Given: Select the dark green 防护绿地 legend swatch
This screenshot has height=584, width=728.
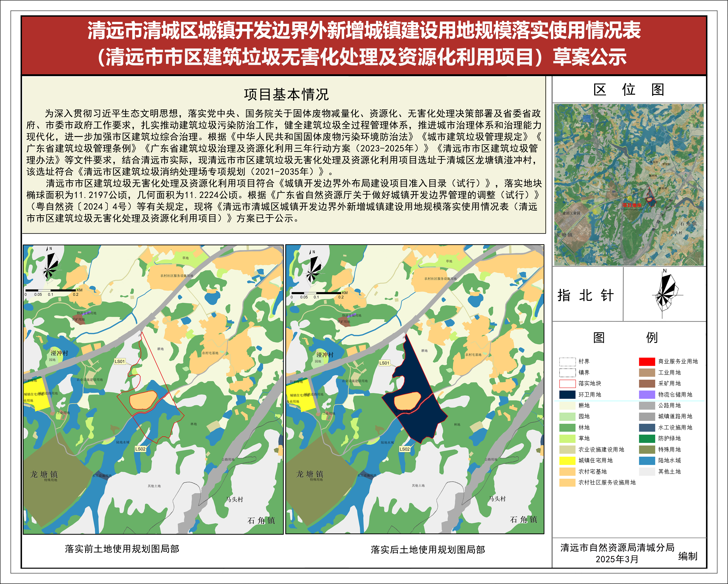Looking at the screenshot, I should [647, 438].
